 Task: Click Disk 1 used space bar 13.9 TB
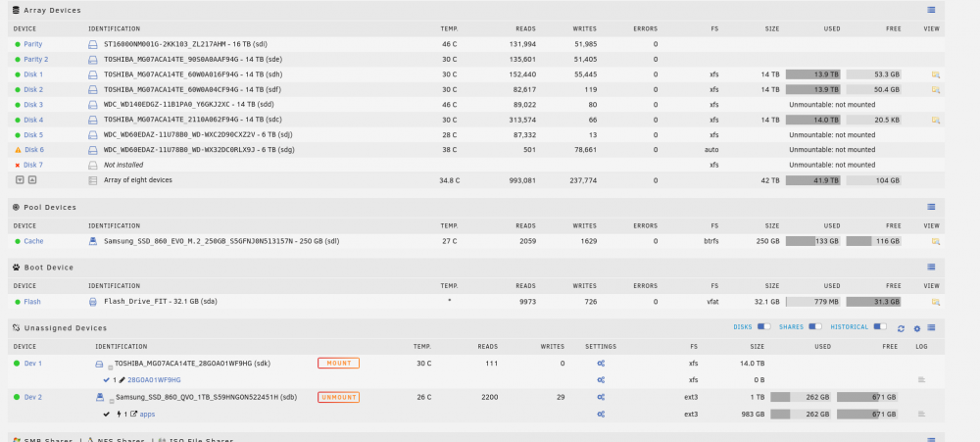(812, 74)
